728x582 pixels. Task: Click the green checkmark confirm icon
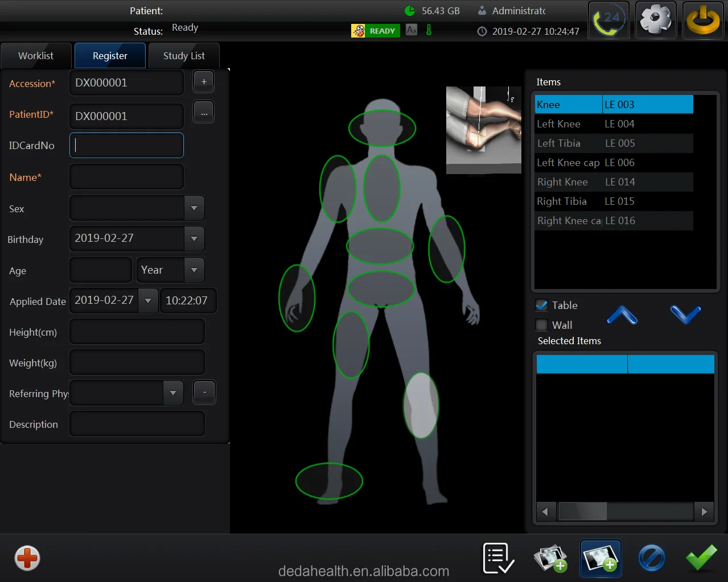[x=701, y=558]
